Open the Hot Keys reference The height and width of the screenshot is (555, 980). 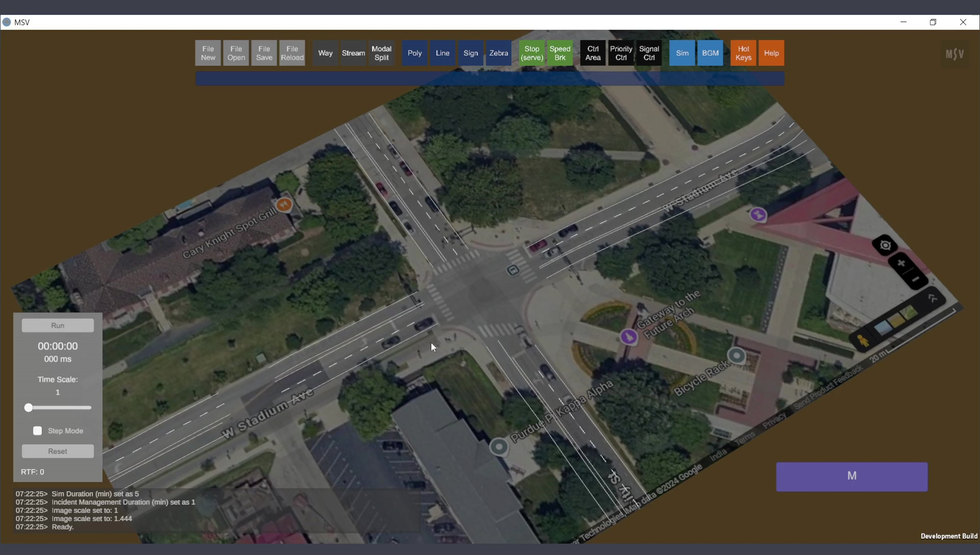pyautogui.click(x=743, y=53)
